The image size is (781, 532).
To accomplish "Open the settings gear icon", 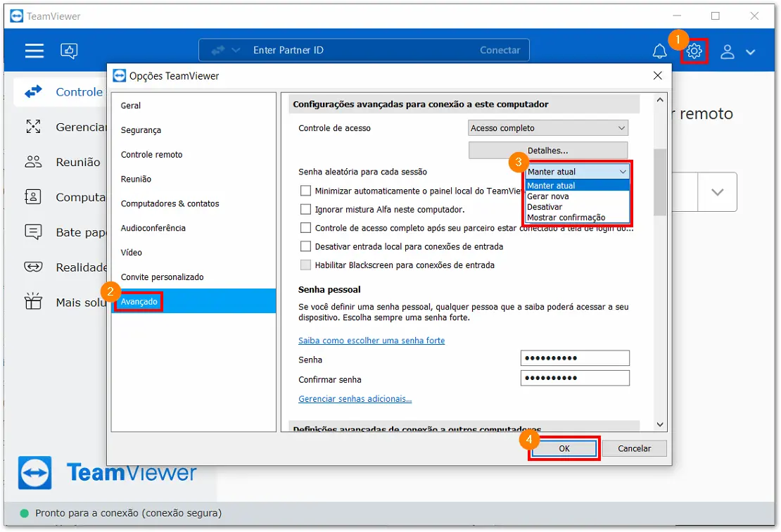I will pyautogui.click(x=694, y=51).
